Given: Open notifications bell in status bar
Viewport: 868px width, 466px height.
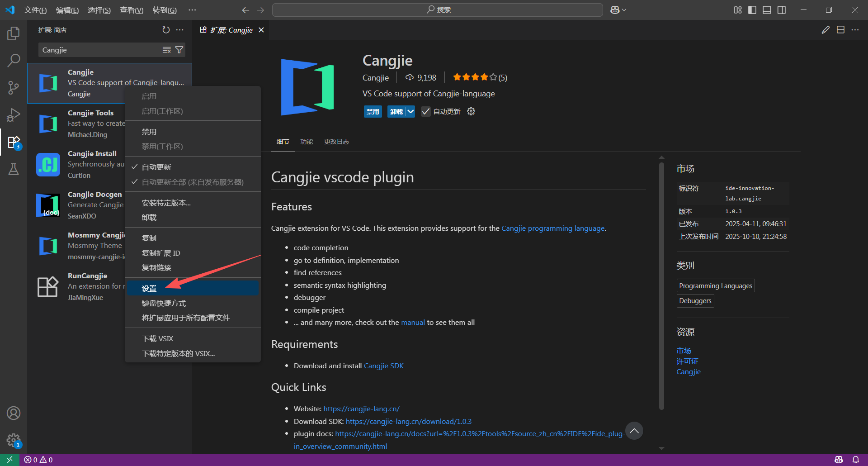Looking at the screenshot, I should (856, 460).
